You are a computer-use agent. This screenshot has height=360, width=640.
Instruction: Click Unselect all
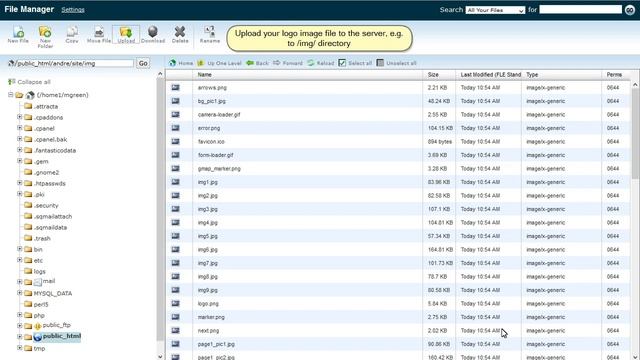(396, 63)
